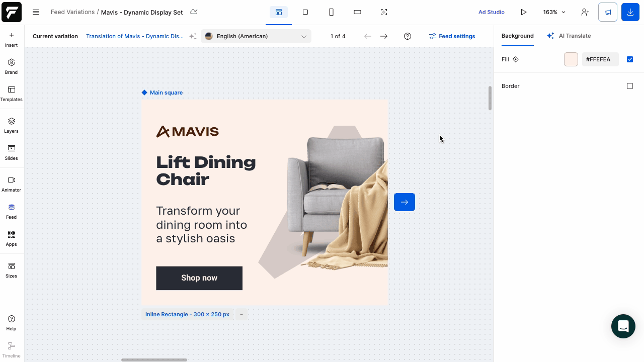Open the chat support bubble
This screenshot has height=362, width=644.
623,326
